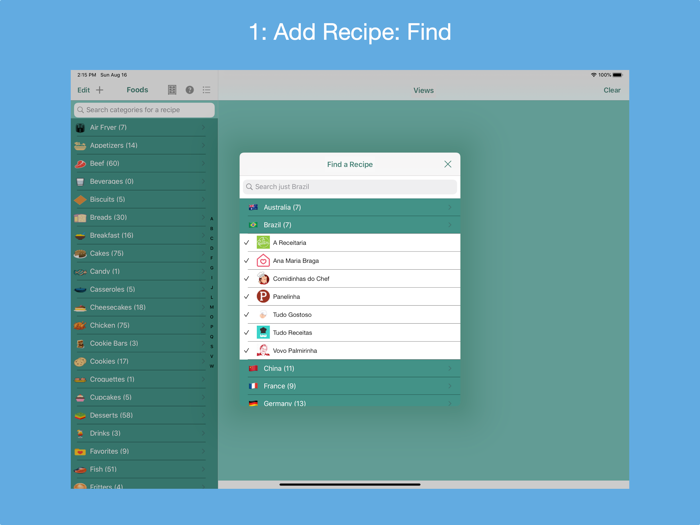
Task: Collapse the Brazil (7) row chevron
Action: pos(450,225)
